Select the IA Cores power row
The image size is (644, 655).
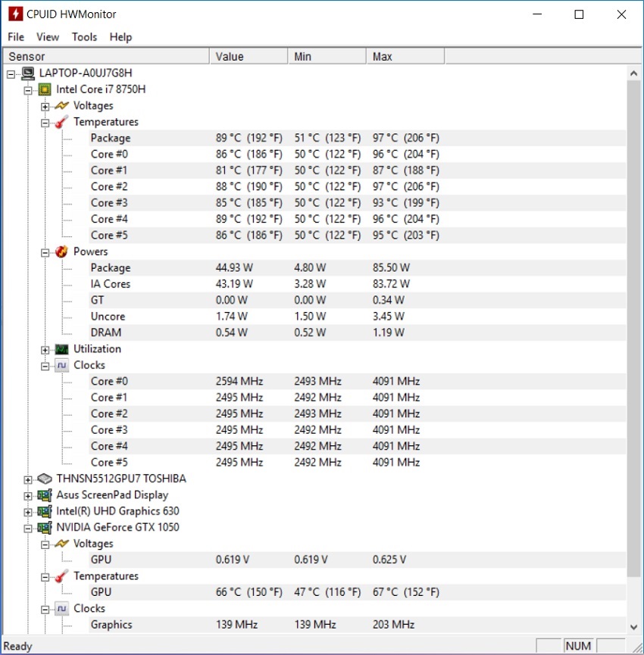pos(358,284)
